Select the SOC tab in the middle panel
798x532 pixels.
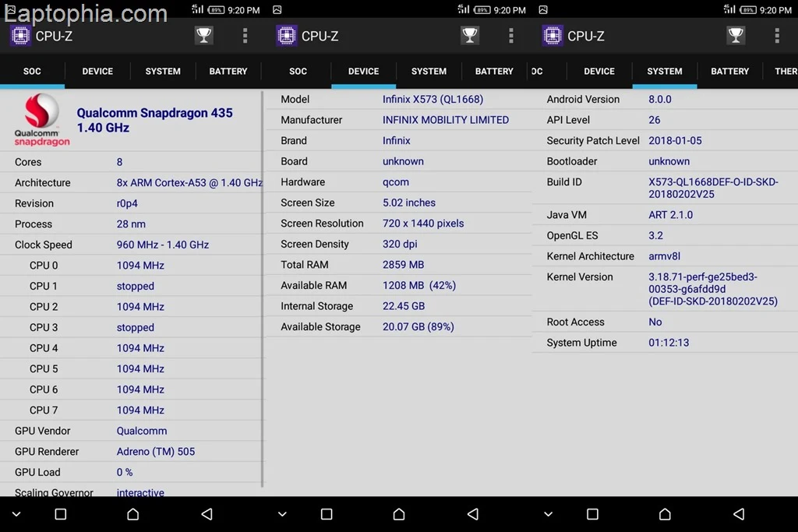tap(298, 71)
